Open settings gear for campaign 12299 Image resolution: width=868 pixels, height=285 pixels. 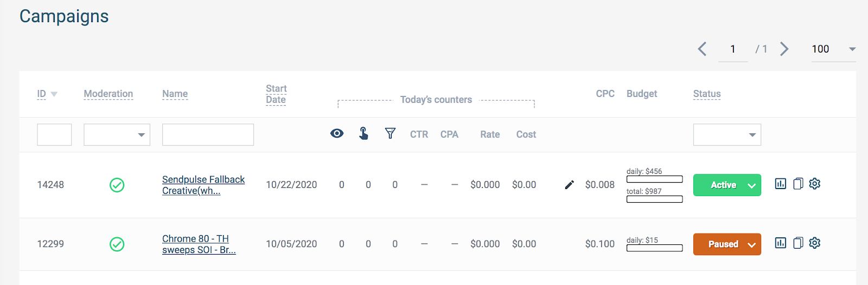(814, 243)
